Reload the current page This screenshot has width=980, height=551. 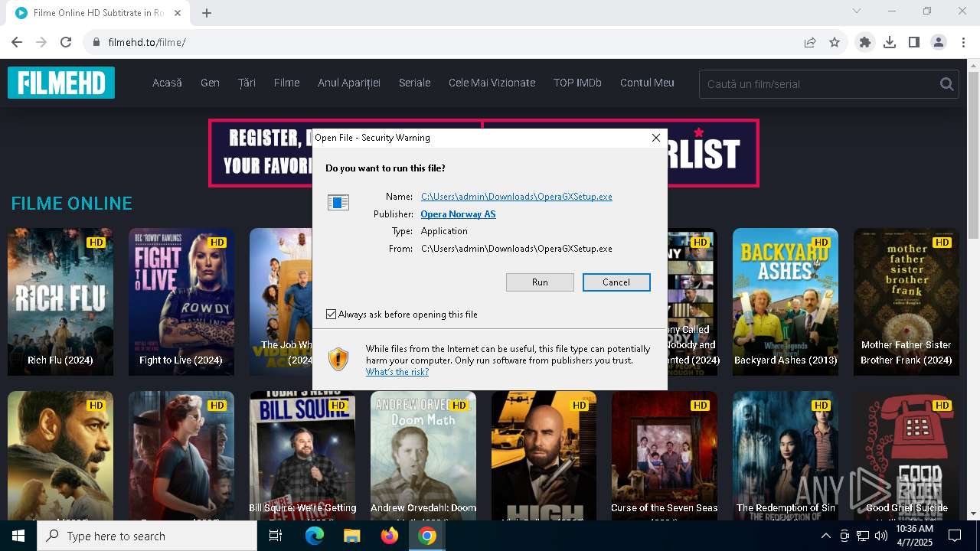pyautogui.click(x=66, y=42)
